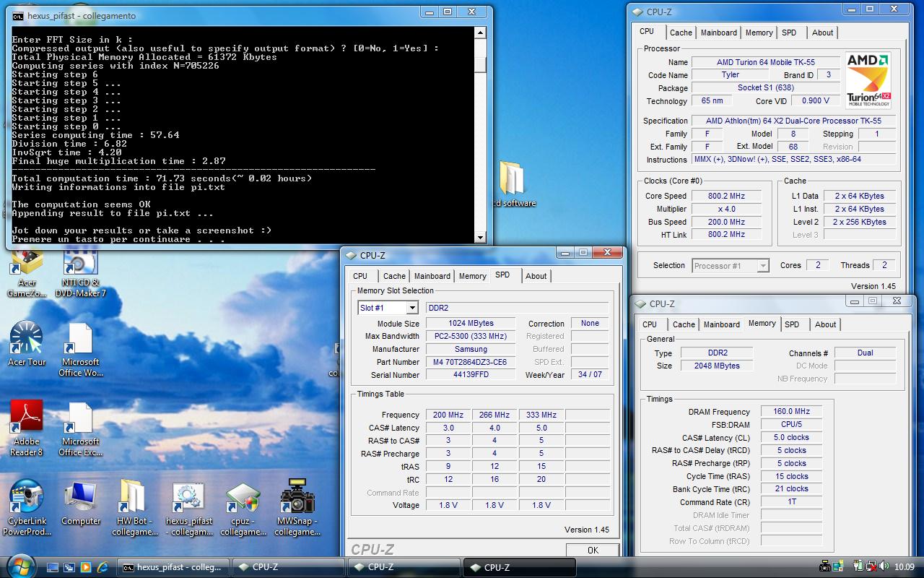Click the Package value Socket S1 (638)

tap(767, 87)
